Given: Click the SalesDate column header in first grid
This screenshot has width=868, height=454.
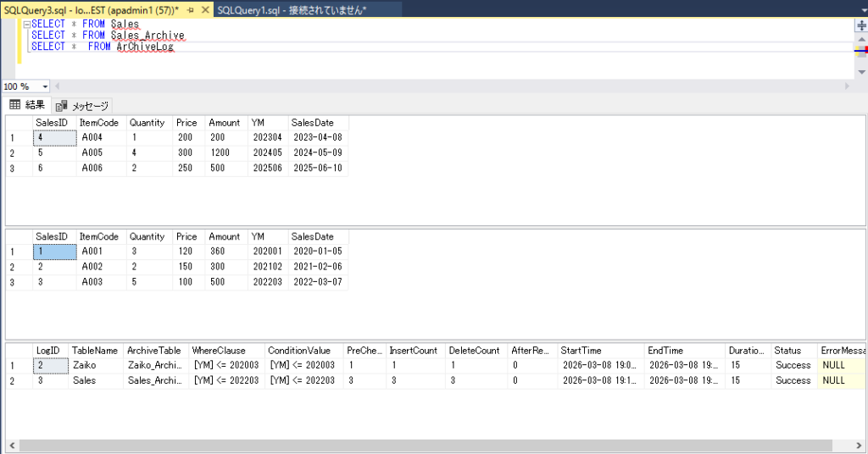Looking at the screenshot, I should pos(312,123).
